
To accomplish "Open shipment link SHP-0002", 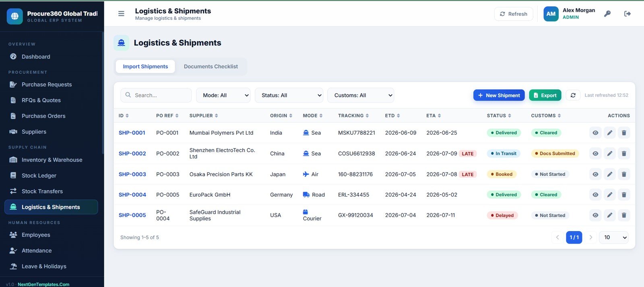I will click(132, 154).
